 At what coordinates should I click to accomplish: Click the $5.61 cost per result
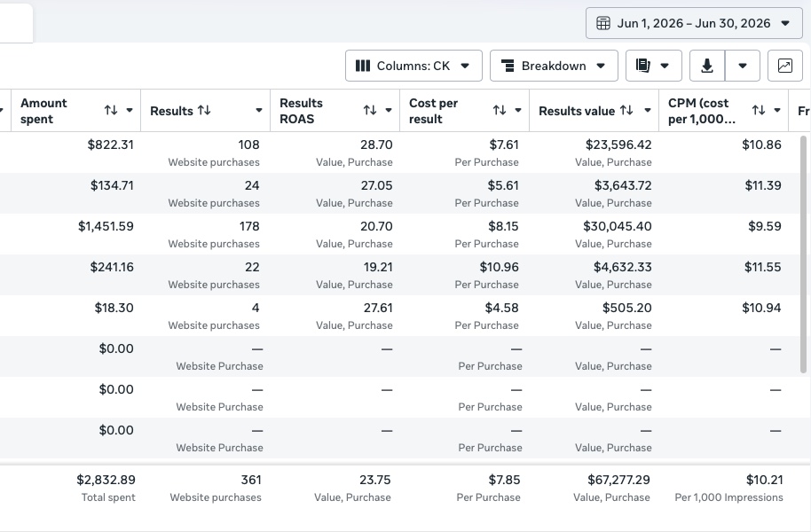click(x=503, y=185)
